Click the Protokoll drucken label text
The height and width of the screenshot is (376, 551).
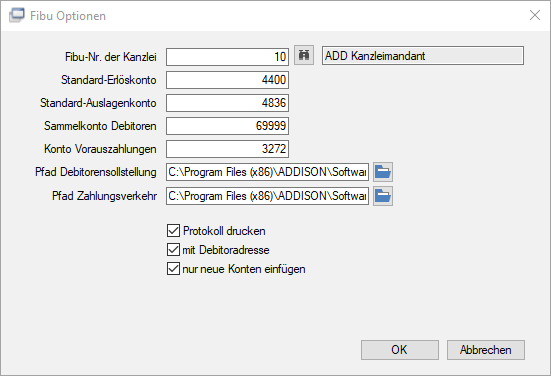pyautogui.click(x=224, y=231)
